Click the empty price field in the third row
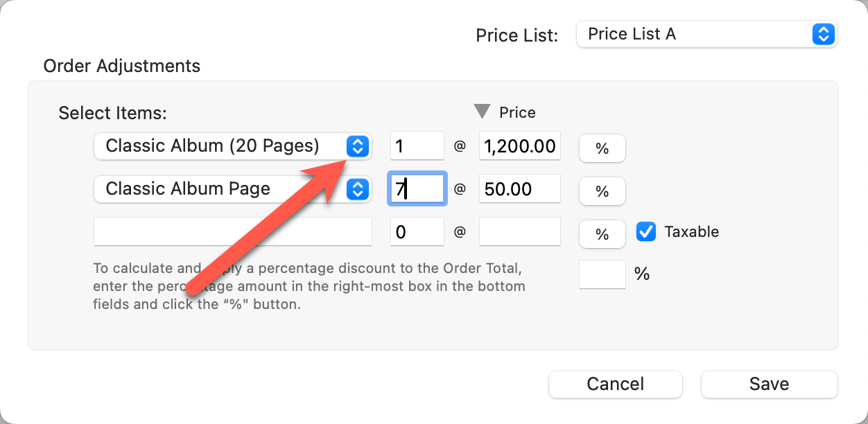The width and height of the screenshot is (868, 424). [x=519, y=232]
